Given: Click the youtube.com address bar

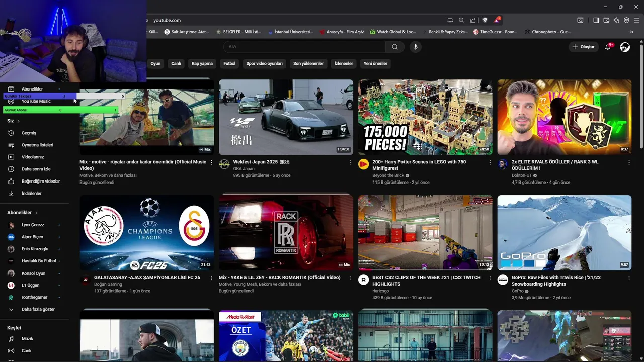Looking at the screenshot, I should [x=297, y=20].
